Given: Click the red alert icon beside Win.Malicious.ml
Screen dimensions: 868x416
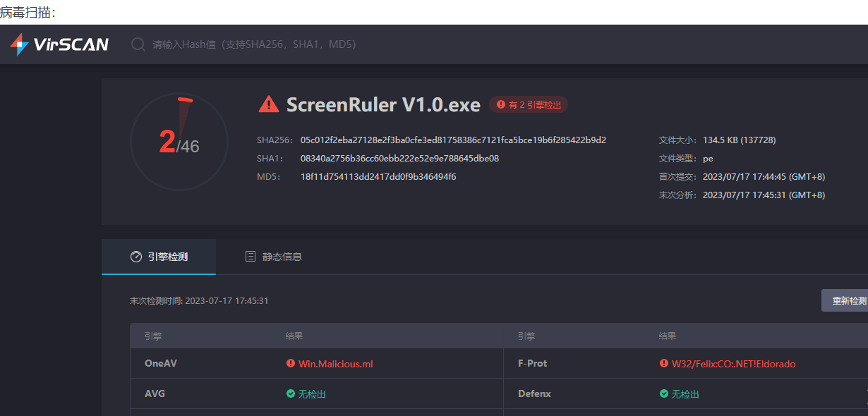Looking at the screenshot, I should coord(291,364).
